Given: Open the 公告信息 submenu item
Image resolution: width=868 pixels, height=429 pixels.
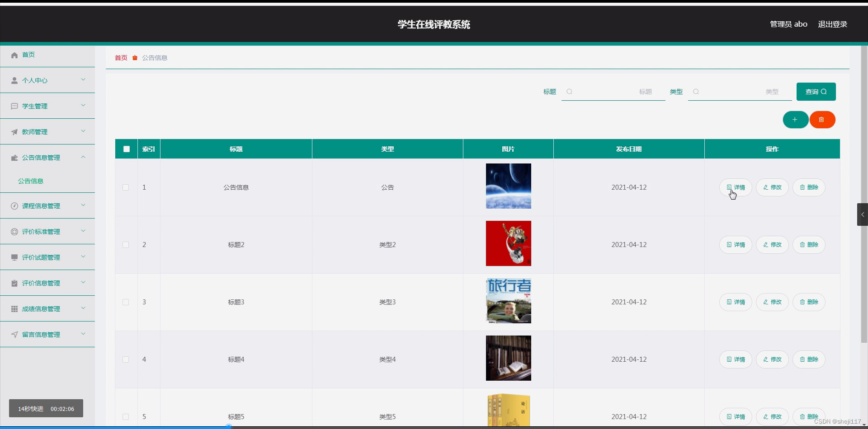Looking at the screenshot, I should [31, 181].
